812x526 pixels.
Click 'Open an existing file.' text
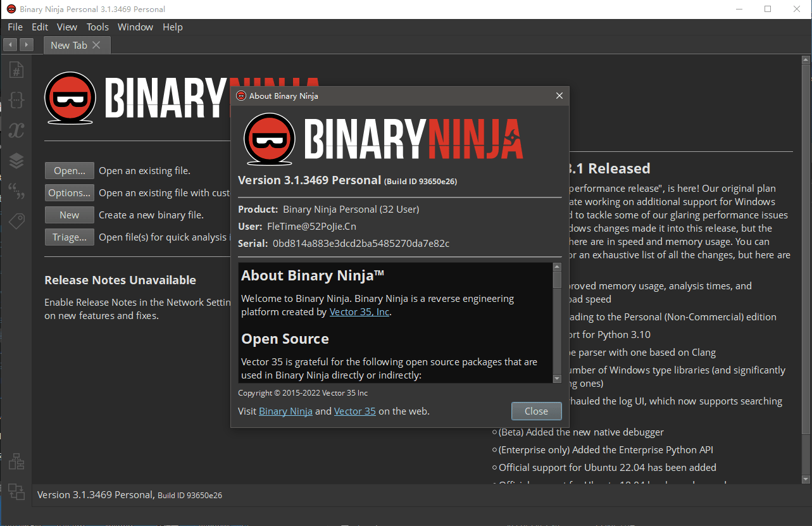coord(144,171)
